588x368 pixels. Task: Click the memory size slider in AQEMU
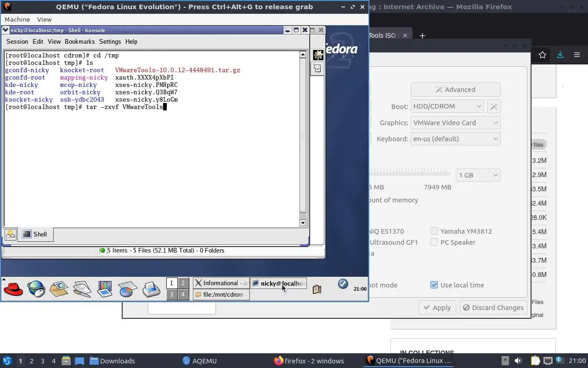click(x=409, y=171)
